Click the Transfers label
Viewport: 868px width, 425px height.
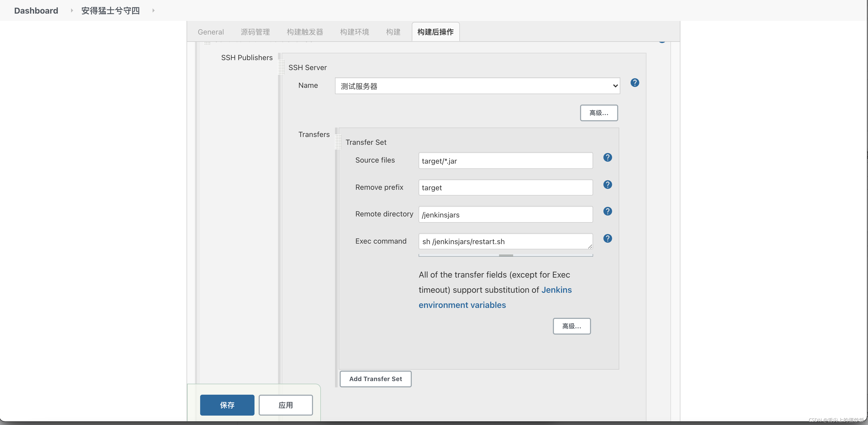point(314,134)
